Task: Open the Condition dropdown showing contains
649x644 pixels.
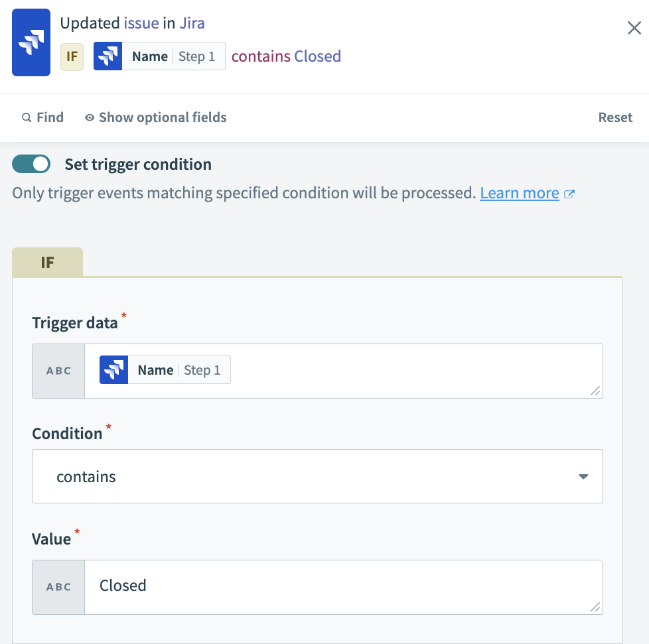Action: click(x=317, y=476)
